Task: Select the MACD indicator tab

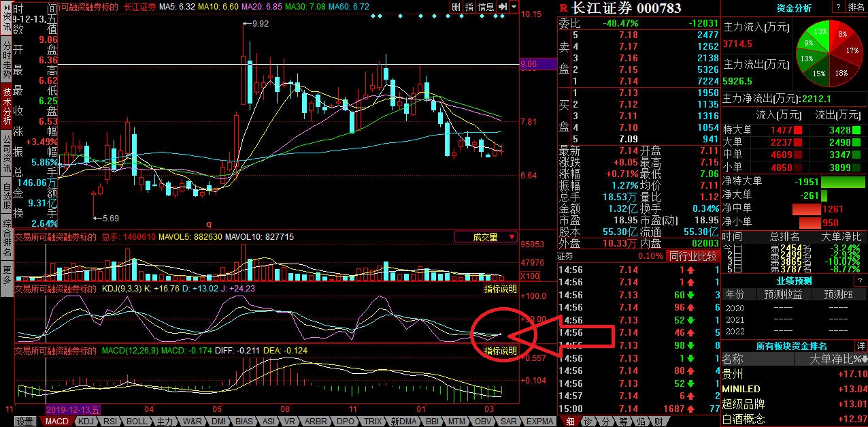Action: pyautogui.click(x=56, y=422)
